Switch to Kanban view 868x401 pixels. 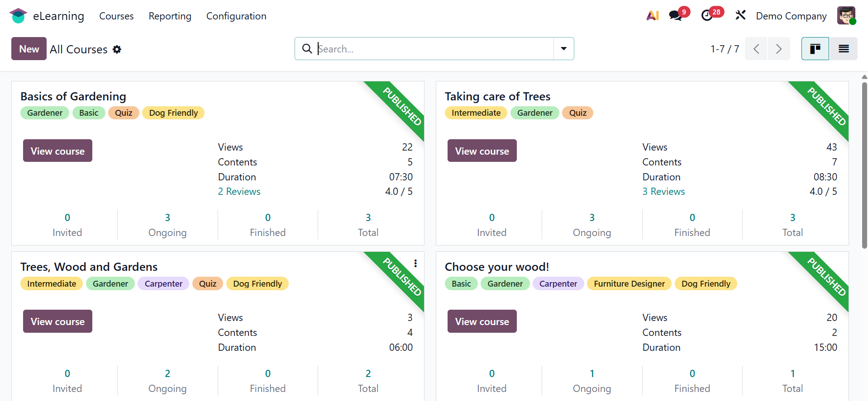(815, 49)
